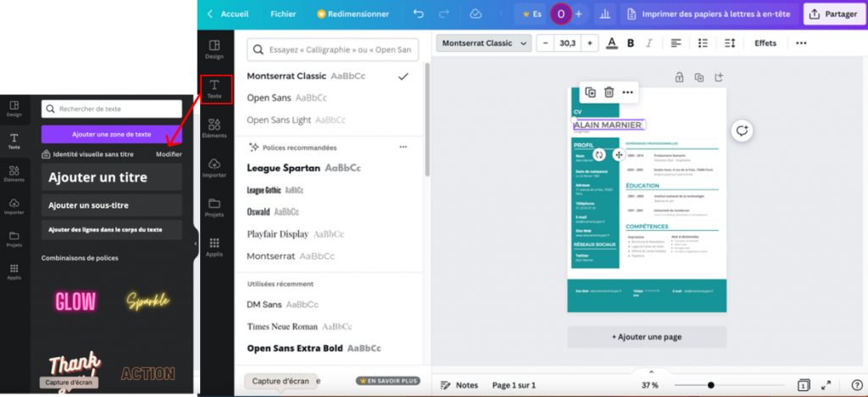Click Imprimer des papiers à lettres à en-tête
868x397 pixels.
[709, 14]
